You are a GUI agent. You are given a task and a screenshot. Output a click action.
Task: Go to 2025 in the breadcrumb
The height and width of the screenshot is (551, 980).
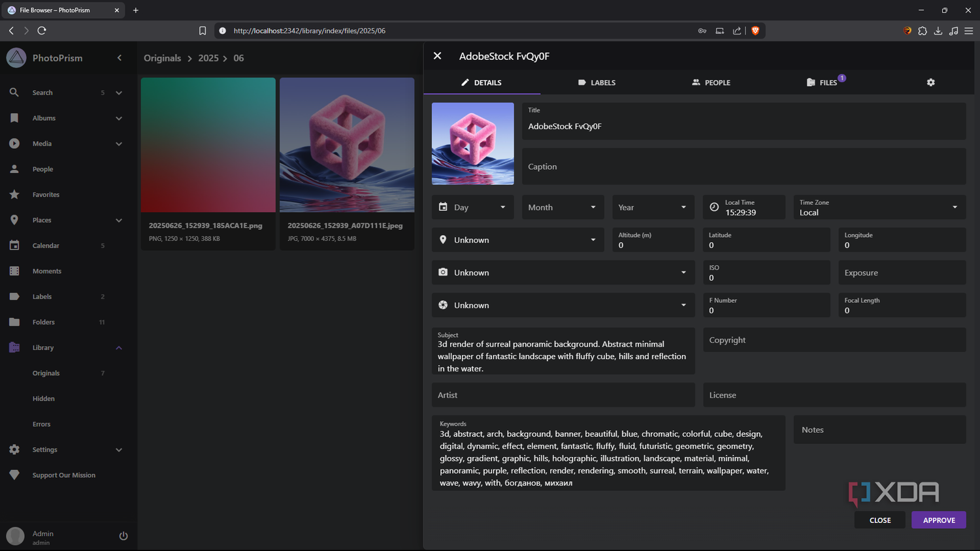(x=208, y=58)
